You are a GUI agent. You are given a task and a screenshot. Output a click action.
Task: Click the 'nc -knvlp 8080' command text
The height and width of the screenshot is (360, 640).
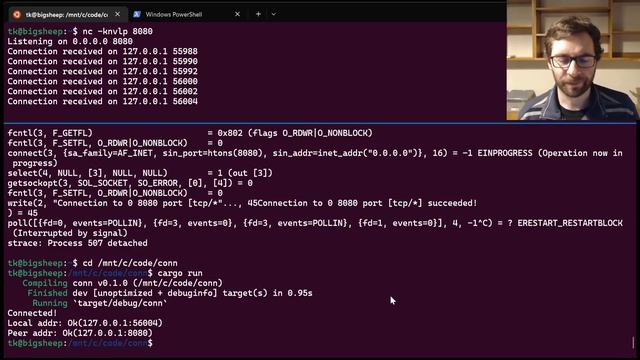pos(118,31)
